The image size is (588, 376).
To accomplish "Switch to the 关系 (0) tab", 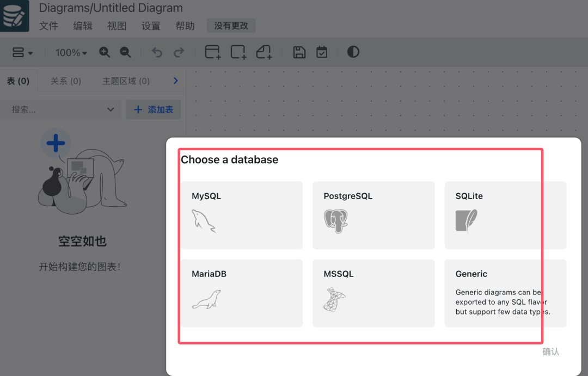I will pos(66,81).
